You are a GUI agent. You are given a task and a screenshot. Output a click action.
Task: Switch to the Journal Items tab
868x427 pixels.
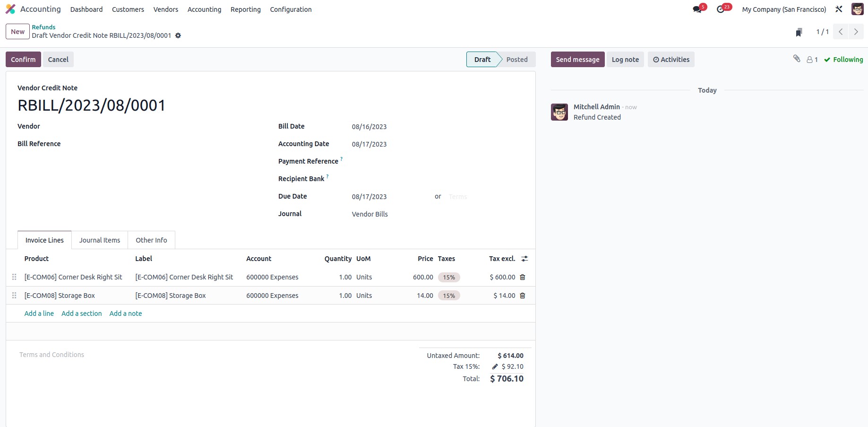pyautogui.click(x=100, y=240)
